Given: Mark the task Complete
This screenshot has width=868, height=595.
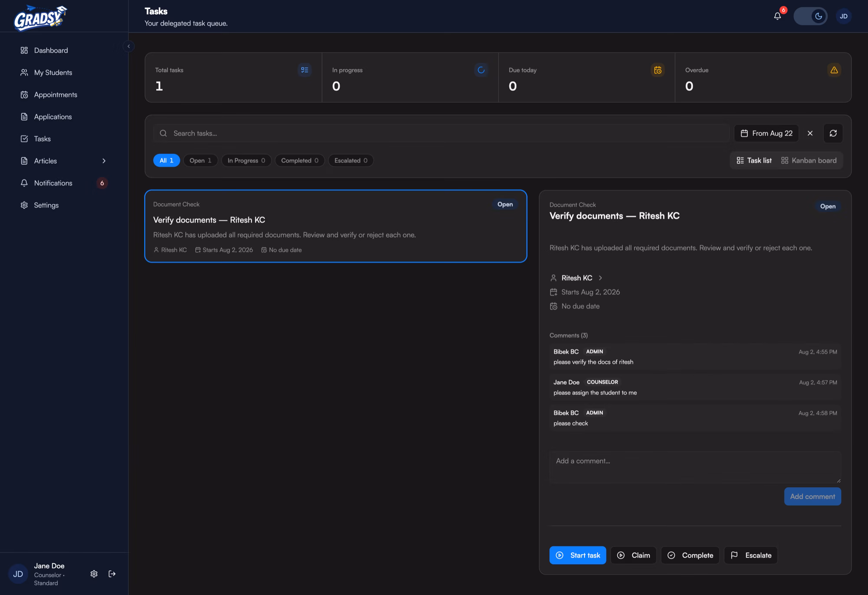Looking at the screenshot, I should tap(690, 555).
